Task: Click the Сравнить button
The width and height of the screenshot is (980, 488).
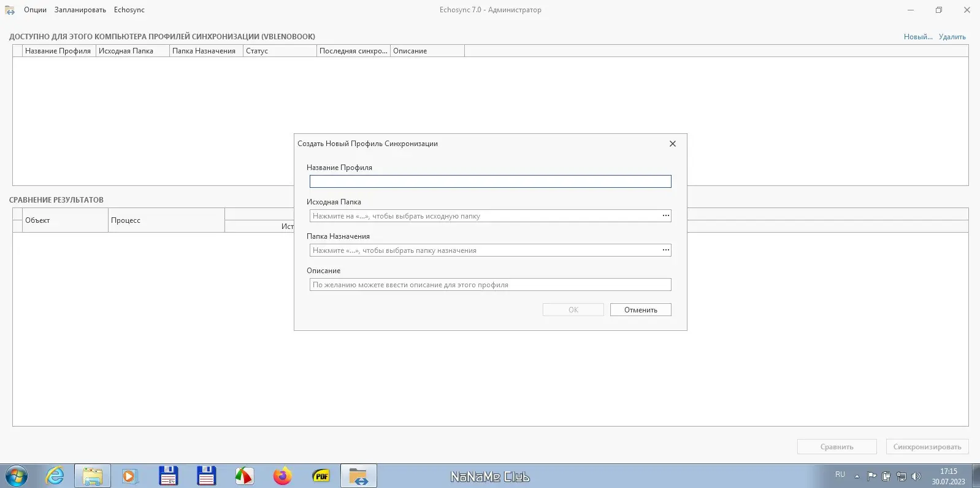Action: point(837,447)
